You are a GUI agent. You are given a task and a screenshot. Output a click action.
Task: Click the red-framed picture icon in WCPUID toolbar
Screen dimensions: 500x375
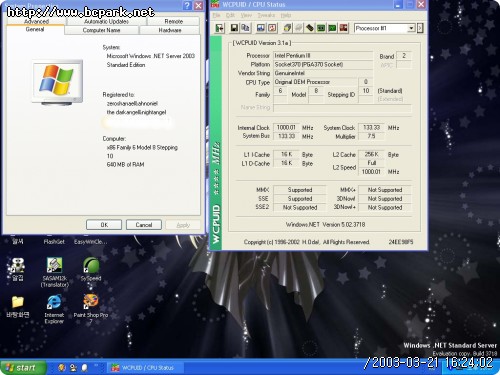tap(272, 28)
